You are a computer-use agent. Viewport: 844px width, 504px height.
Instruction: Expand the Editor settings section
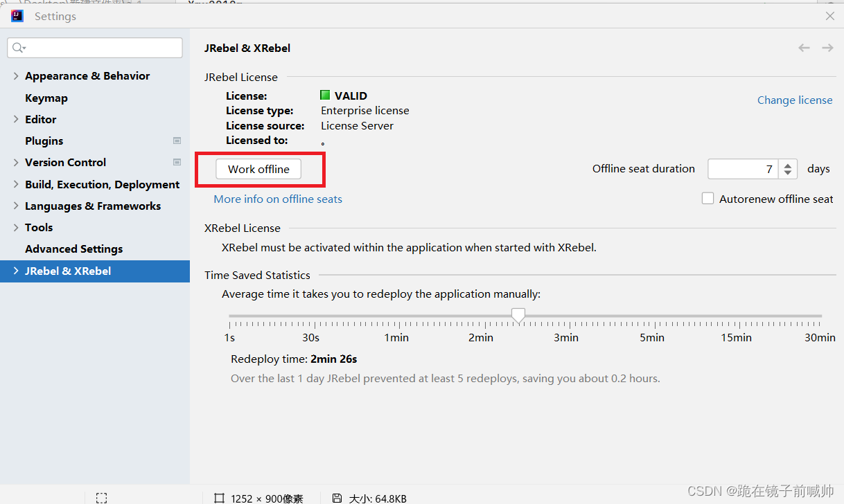click(16, 119)
